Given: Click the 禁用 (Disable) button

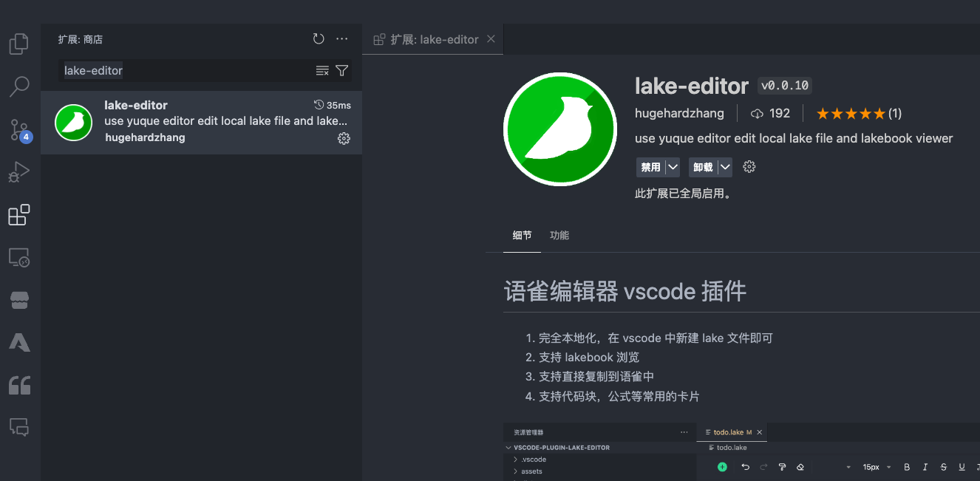Looking at the screenshot, I should tap(650, 167).
